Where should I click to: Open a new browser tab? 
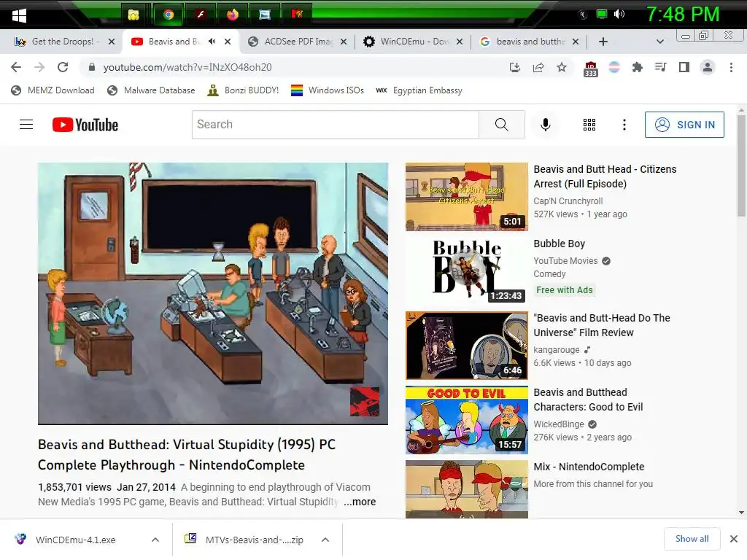point(603,42)
